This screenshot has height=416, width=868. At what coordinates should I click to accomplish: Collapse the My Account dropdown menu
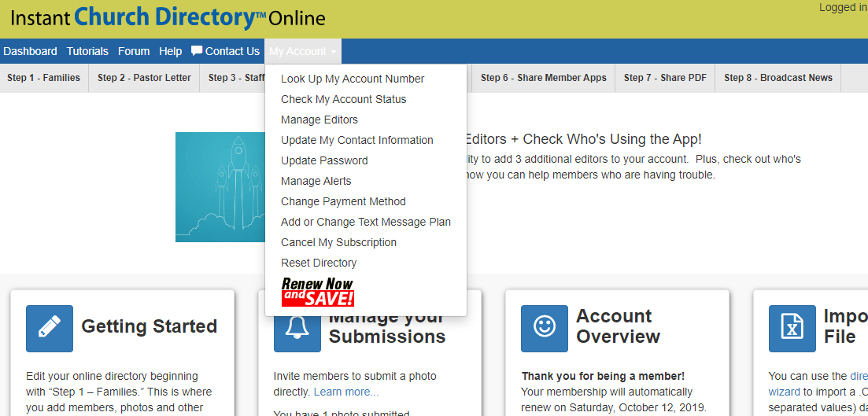pos(303,51)
